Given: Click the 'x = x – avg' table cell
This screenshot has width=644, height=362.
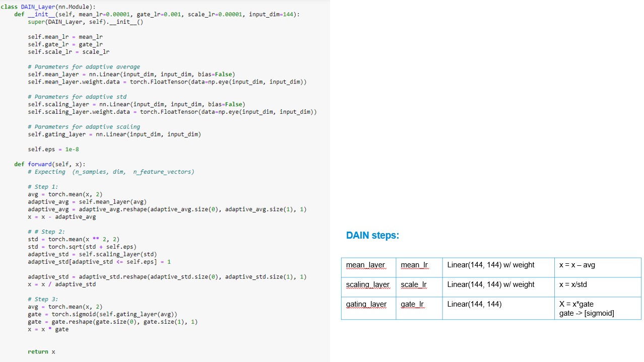Looking at the screenshot, I should tap(577, 265).
